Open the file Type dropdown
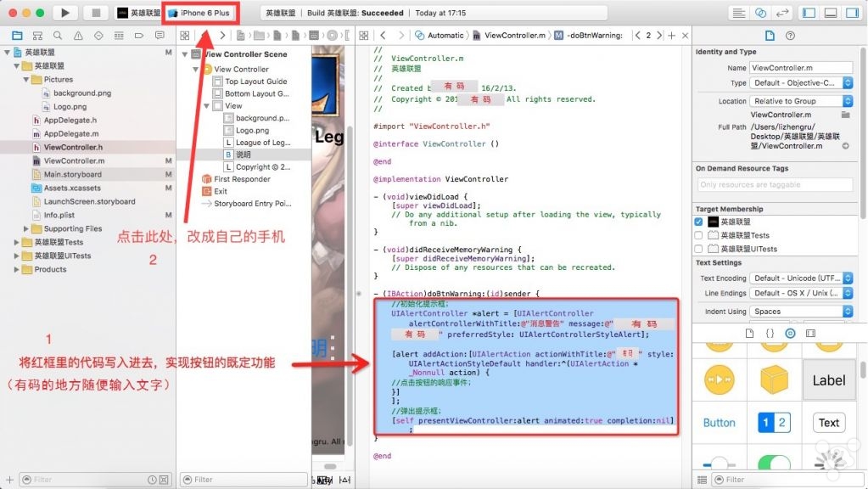This screenshot has width=868, height=489. (x=801, y=83)
